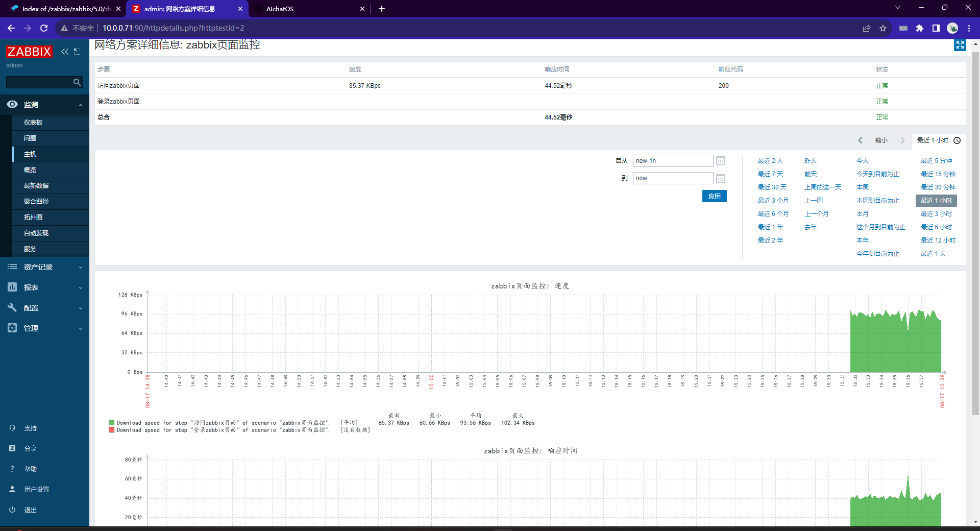Collapse the 监测 menu section
Viewport: 980px width, 531px height.
(81, 105)
